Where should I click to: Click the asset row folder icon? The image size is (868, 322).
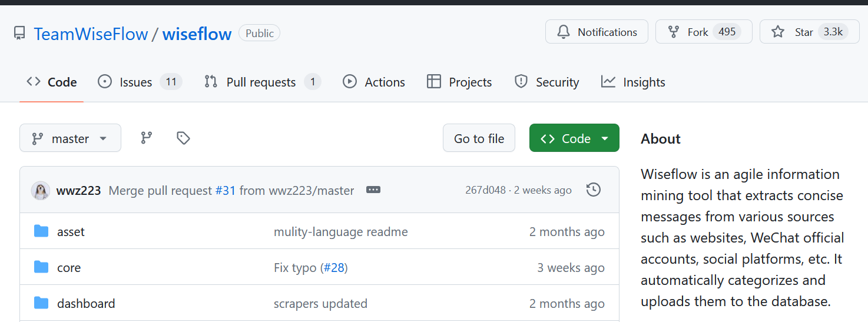(41, 231)
